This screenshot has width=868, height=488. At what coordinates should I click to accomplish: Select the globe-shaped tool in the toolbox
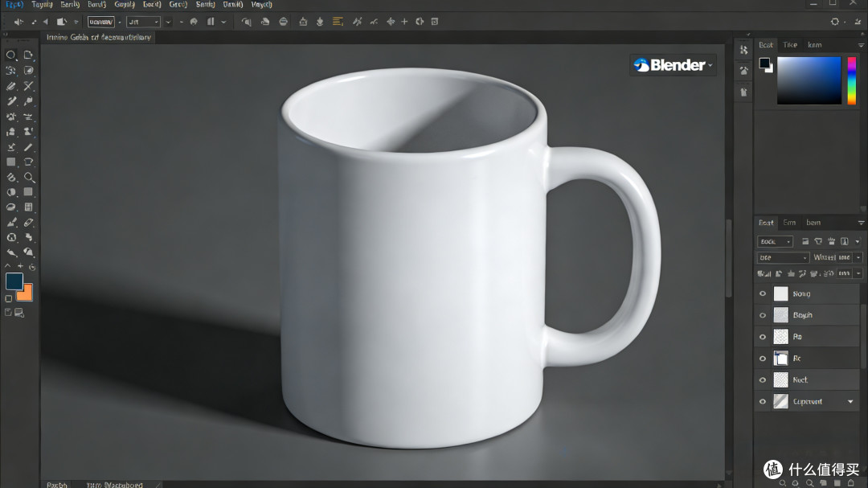[x=11, y=237]
